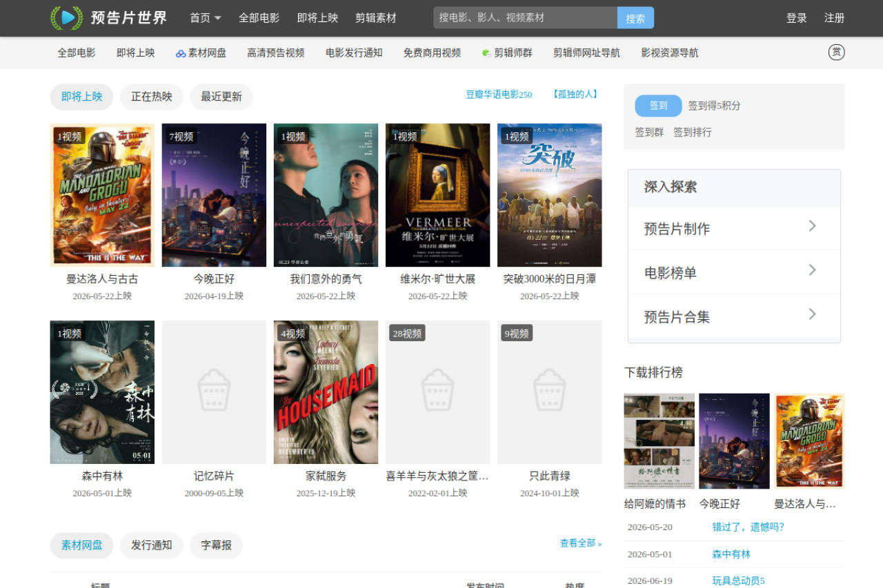Click the 只此青绿 title text
This screenshot has width=883, height=588.
pos(549,476)
